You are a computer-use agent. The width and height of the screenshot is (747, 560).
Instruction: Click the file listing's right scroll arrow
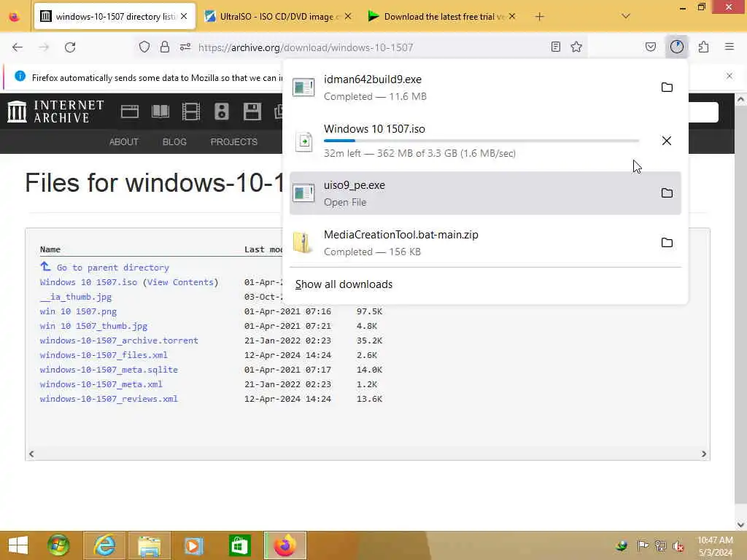click(704, 454)
